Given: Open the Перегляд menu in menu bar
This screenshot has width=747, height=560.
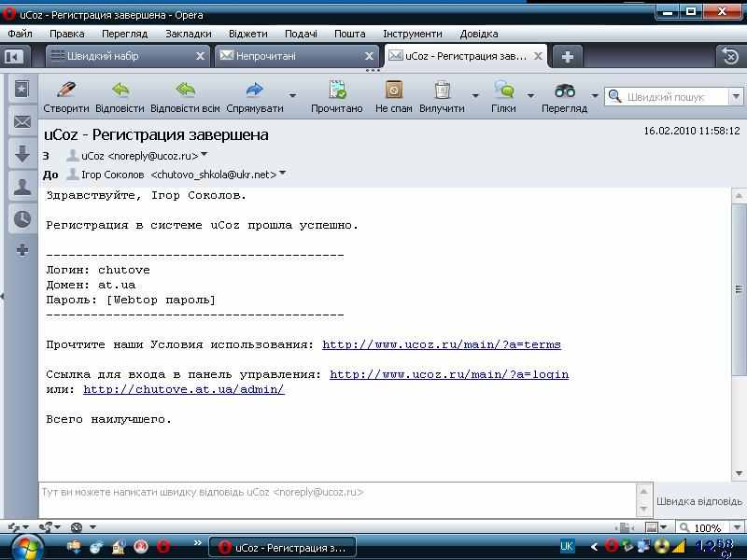Looking at the screenshot, I should [x=125, y=34].
